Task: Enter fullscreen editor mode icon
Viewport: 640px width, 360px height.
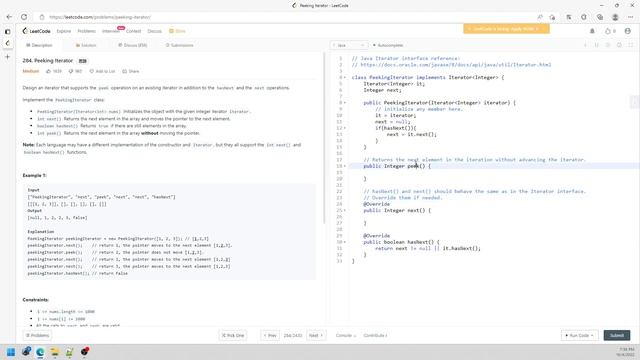Action: [x=631, y=45]
